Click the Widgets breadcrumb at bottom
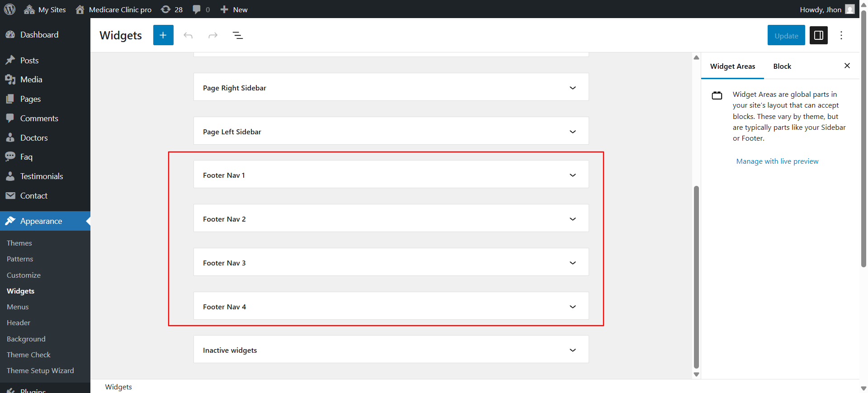 pos(118,387)
